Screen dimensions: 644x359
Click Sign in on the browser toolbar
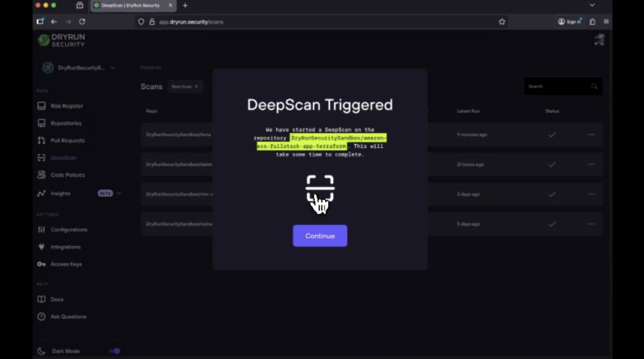pos(570,22)
